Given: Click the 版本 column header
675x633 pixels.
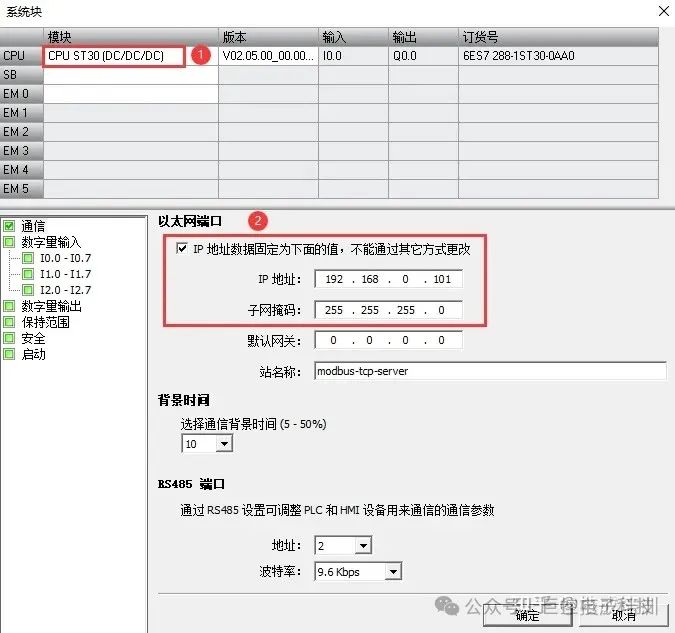Looking at the screenshot, I should pos(268,37).
